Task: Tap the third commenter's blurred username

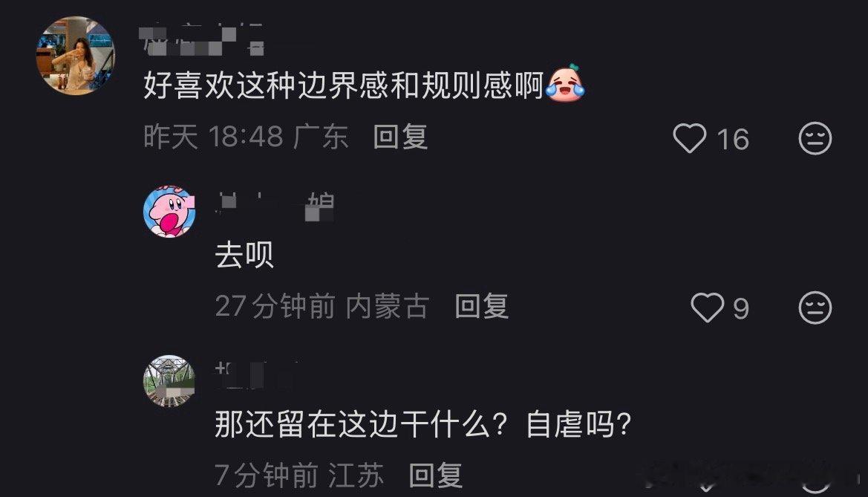Action: [255, 375]
